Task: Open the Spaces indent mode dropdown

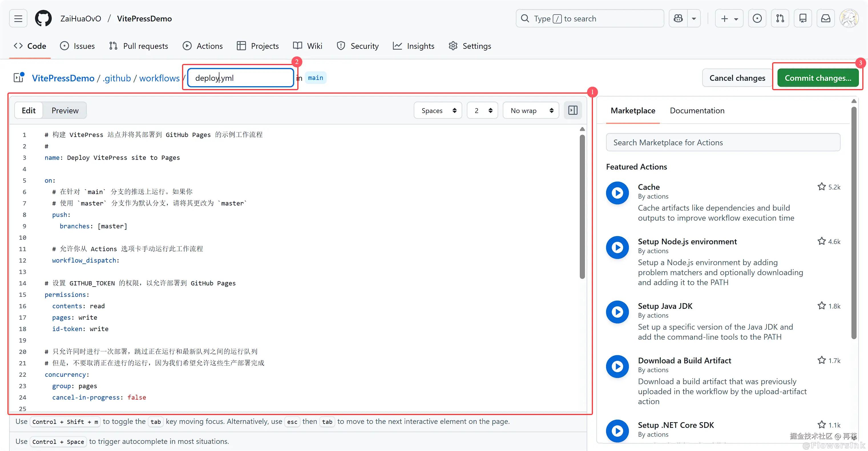Action: [438, 110]
